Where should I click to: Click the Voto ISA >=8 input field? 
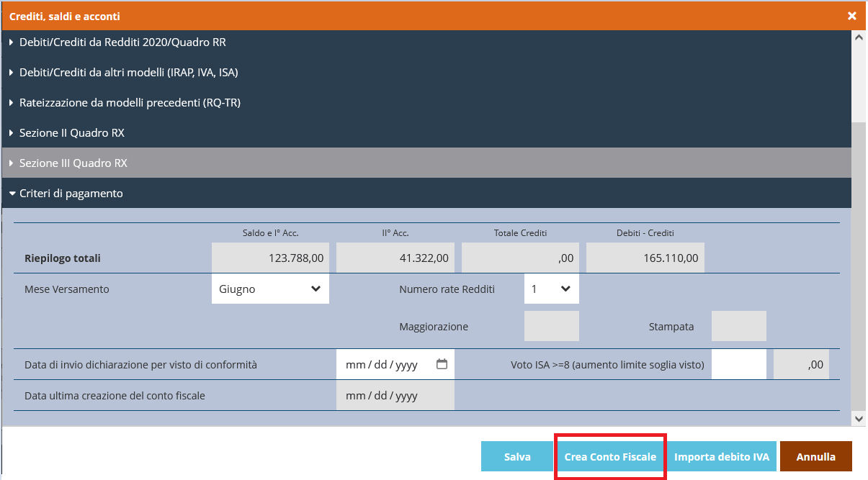coord(738,365)
